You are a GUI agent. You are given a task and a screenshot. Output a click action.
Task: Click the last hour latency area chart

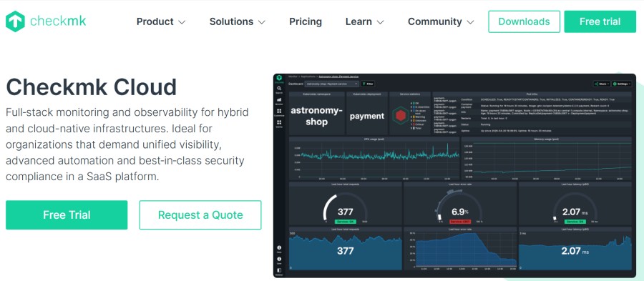(x=575, y=251)
